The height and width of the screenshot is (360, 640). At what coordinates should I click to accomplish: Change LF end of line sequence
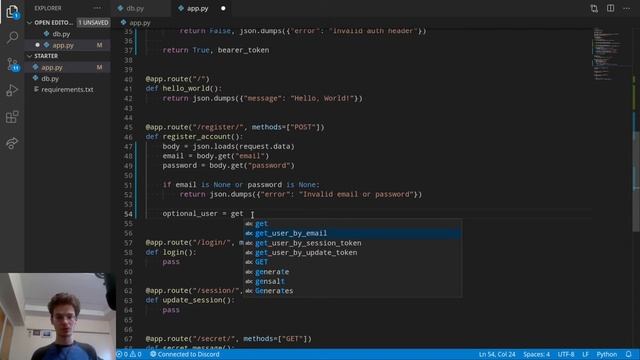pyautogui.click(x=585, y=354)
